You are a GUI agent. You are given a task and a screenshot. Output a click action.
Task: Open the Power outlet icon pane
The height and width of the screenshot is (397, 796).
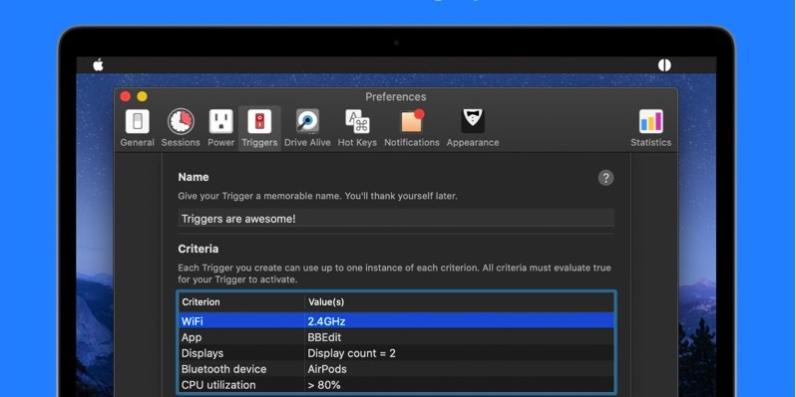click(221, 128)
